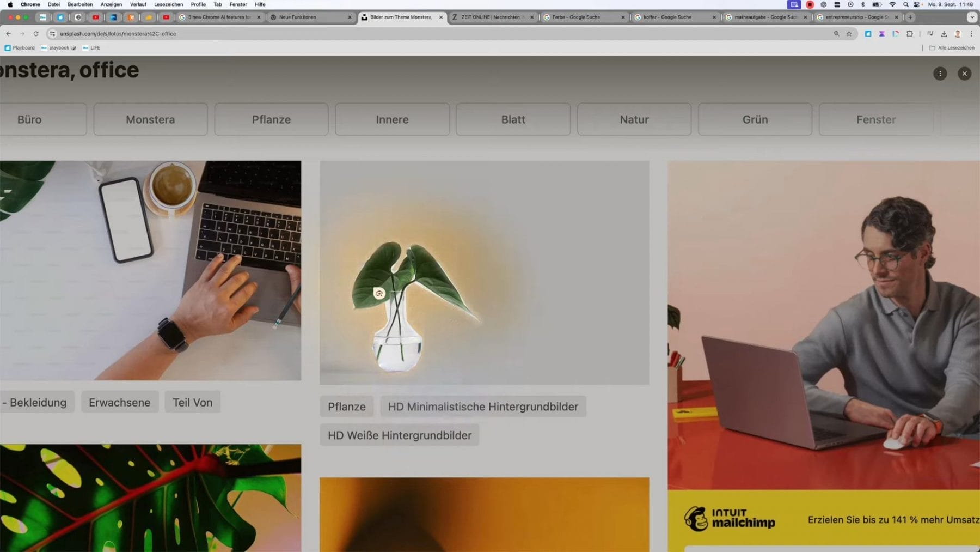Open the three-dot options on the Lens overlay
Viewport: 980px width, 552px height.
(940, 74)
